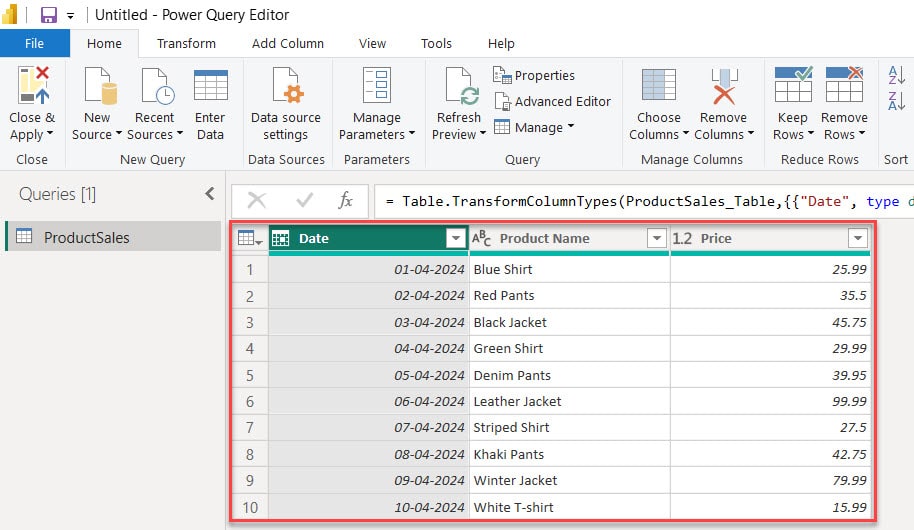Image resolution: width=914 pixels, height=530 pixels.
Task: Click the Remove Rows icon
Action: pyautogui.click(x=844, y=85)
